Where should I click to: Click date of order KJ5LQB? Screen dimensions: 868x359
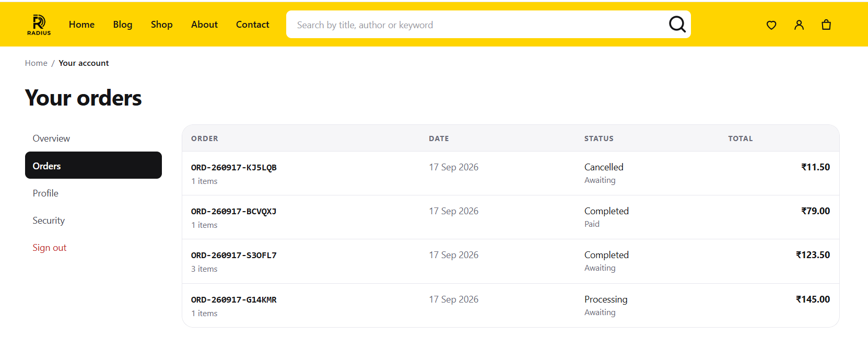coord(453,167)
